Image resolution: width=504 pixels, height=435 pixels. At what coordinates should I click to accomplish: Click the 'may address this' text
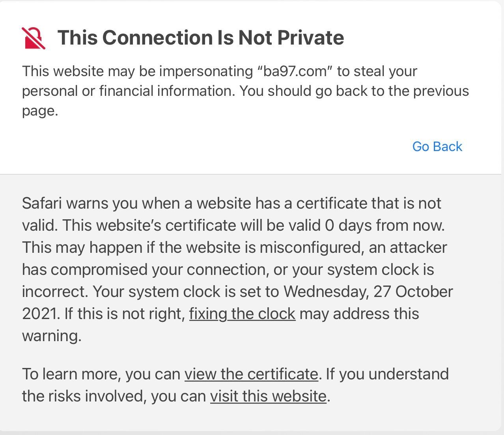click(x=359, y=314)
